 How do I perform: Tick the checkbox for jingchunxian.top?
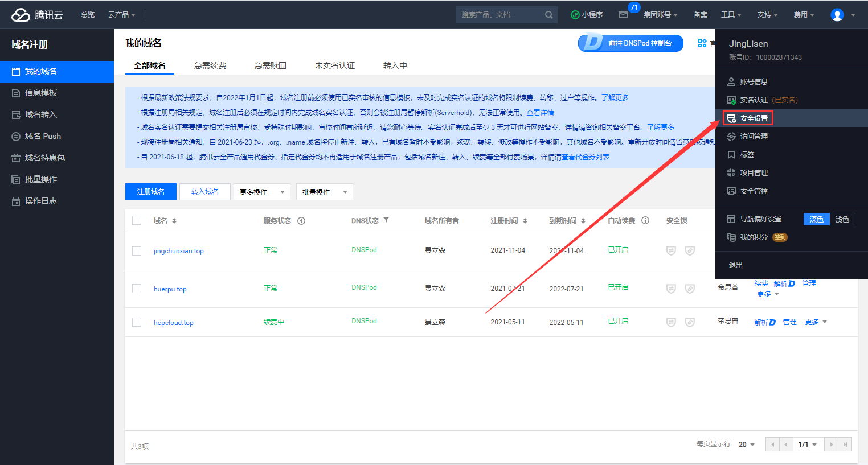[137, 251]
